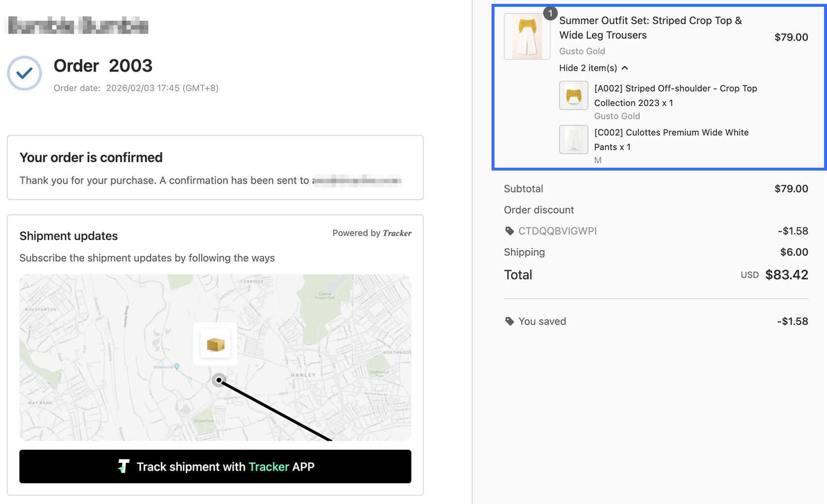Click the quantity badge on outfit thumbnail

tap(550, 14)
